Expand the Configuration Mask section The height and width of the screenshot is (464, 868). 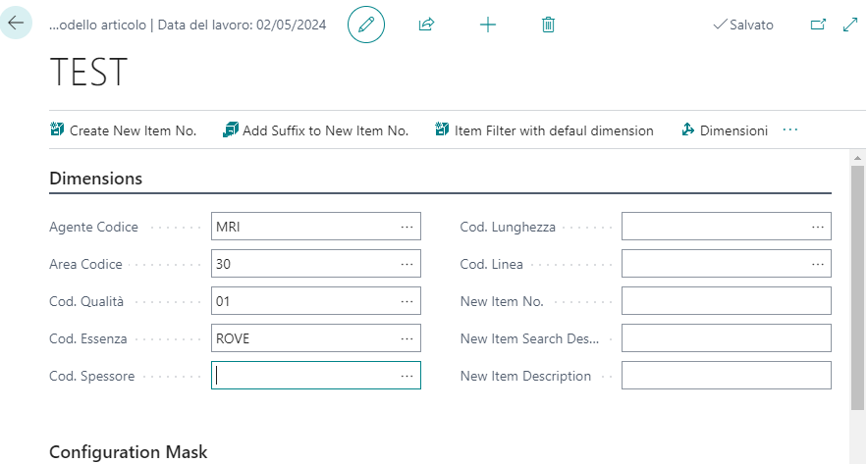pos(129,452)
